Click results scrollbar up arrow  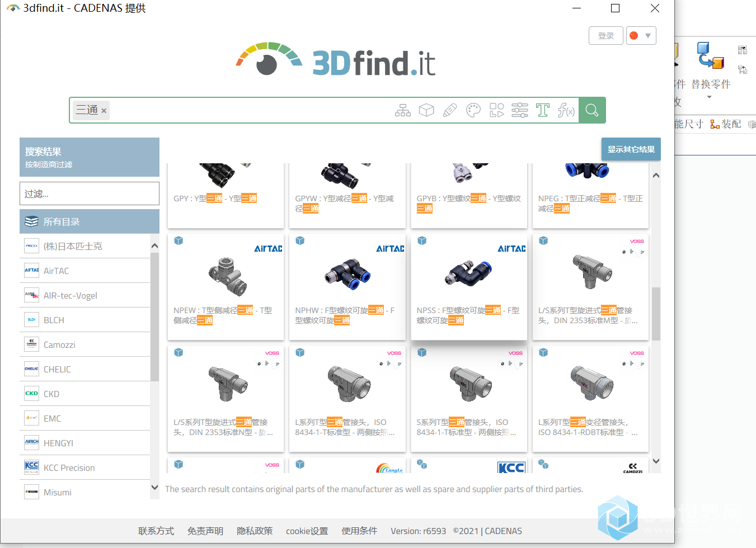tap(656, 176)
